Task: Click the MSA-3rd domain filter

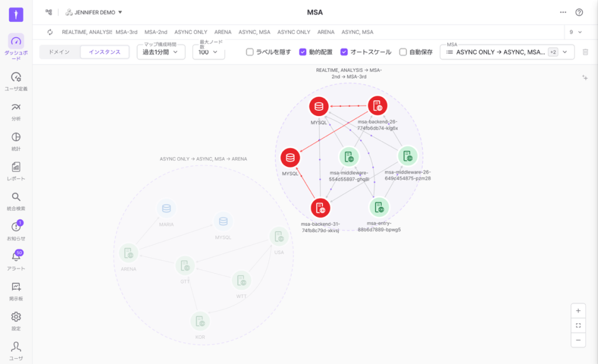Action: pos(126,32)
